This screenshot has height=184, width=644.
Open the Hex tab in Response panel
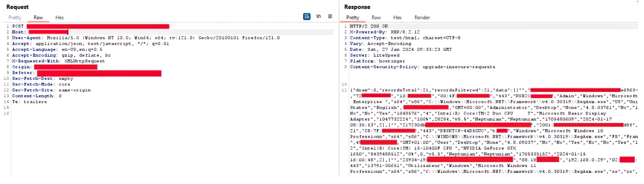click(x=397, y=17)
